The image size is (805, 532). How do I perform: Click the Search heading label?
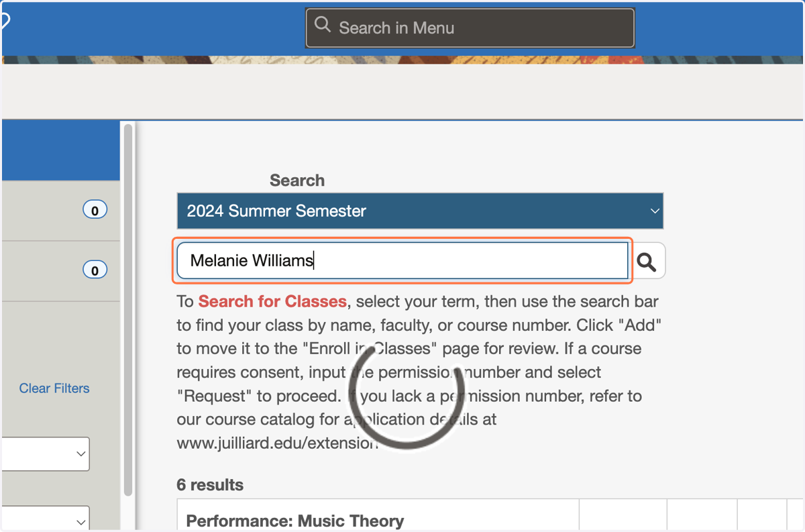[x=297, y=180]
